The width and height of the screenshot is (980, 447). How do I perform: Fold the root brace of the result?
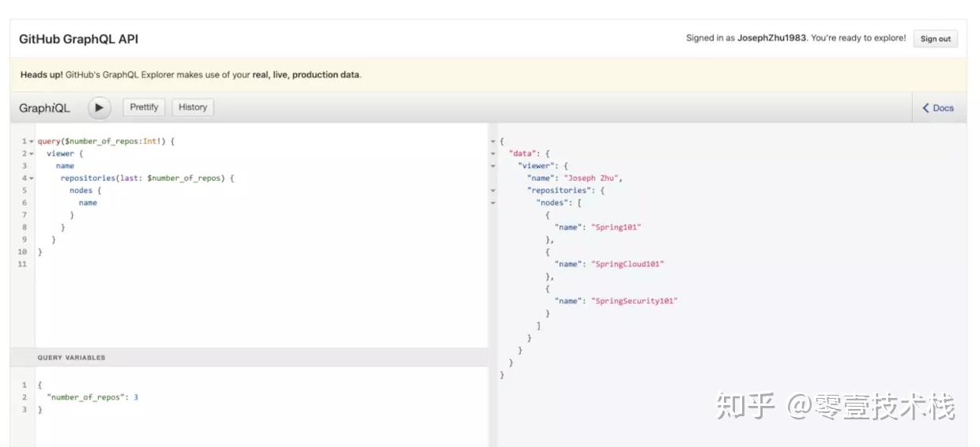493,141
